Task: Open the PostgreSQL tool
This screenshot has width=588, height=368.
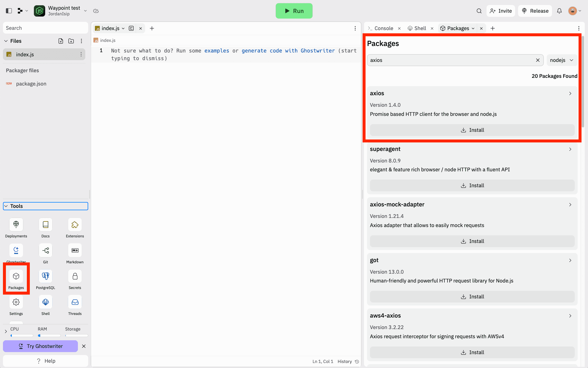Action: click(x=45, y=277)
